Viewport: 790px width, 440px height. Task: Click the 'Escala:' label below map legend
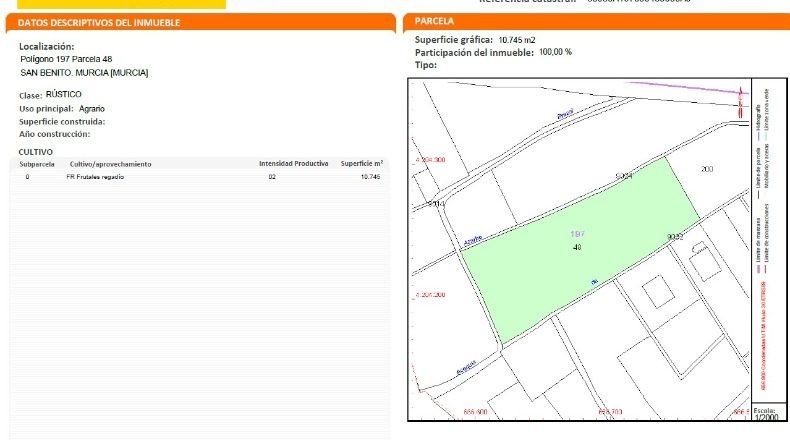click(764, 410)
